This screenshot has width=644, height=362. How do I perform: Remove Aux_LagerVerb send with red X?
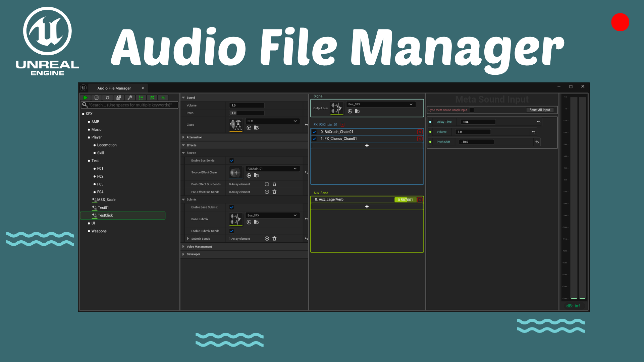pyautogui.click(x=420, y=200)
